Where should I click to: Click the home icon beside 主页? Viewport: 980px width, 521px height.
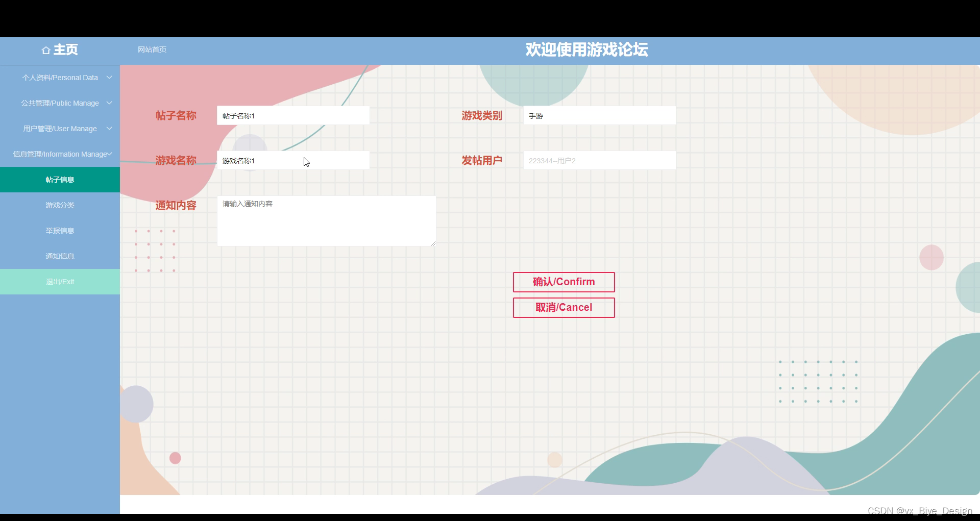[46, 50]
